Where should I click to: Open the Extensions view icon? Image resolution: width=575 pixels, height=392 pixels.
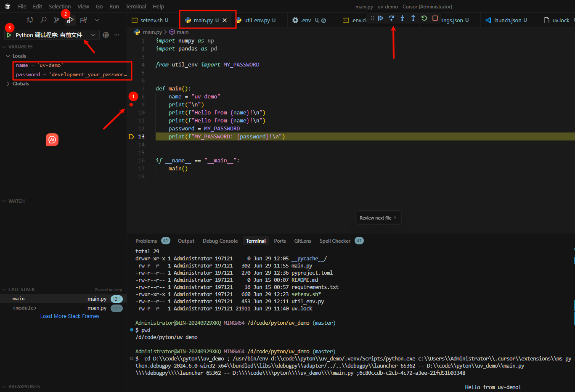pyautogui.click(x=84, y=20)
